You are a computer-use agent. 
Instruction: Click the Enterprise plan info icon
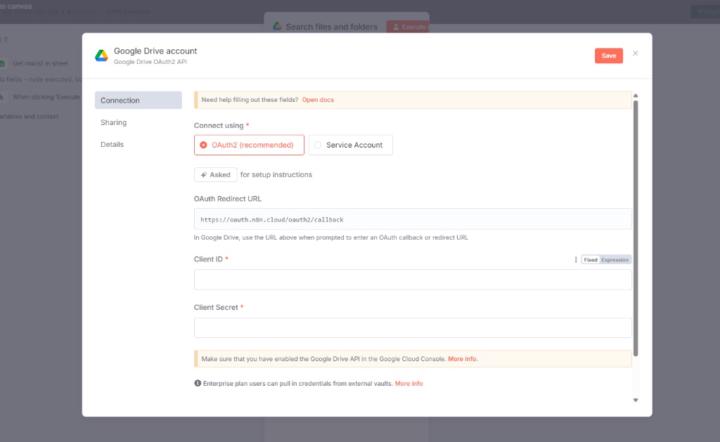pos(197,383)
